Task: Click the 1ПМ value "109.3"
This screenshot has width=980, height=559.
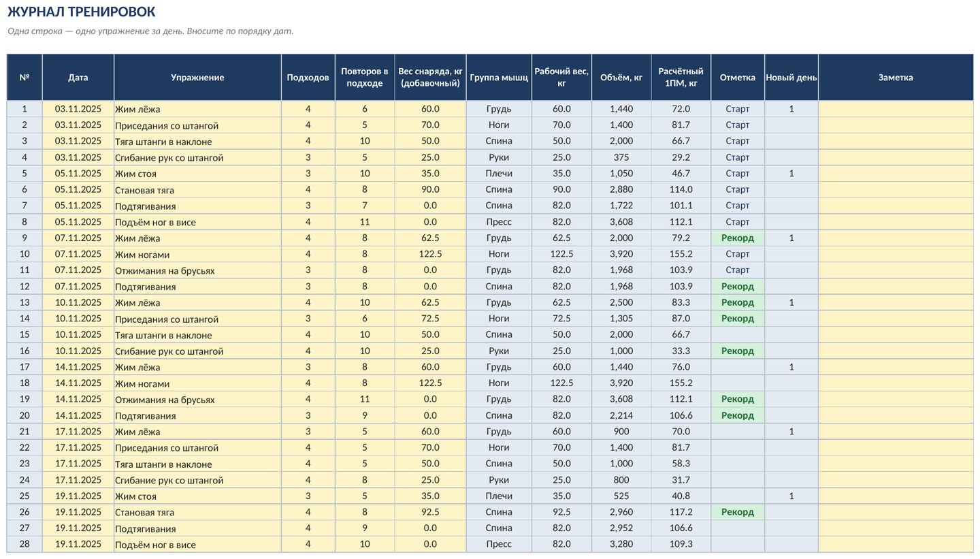Action: [681, 544]
